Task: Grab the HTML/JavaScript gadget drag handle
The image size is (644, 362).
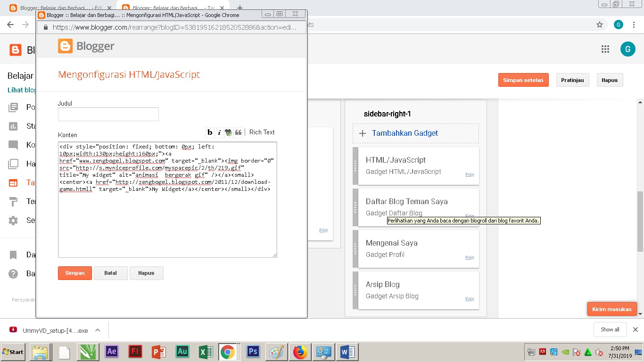Action: (355, 166)
